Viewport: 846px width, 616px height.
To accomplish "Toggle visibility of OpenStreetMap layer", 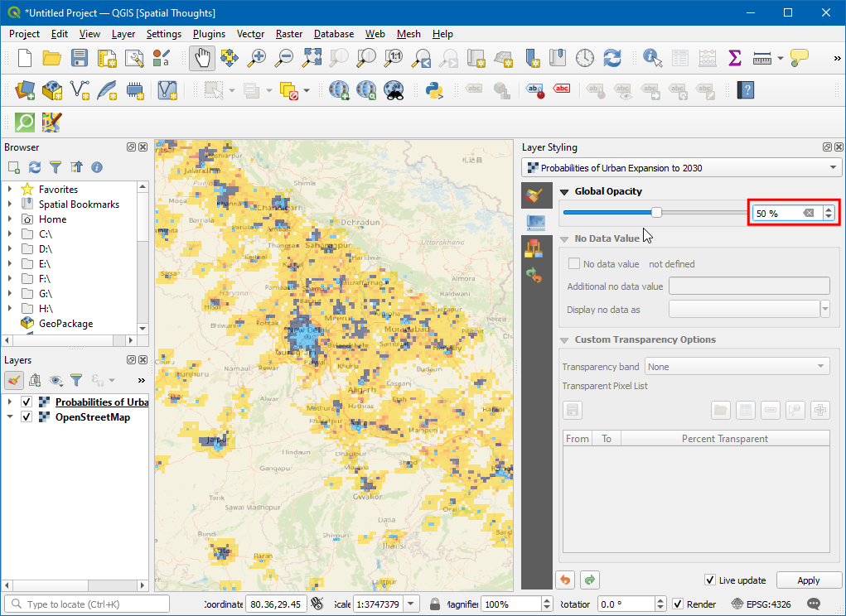I will point(27,417).
